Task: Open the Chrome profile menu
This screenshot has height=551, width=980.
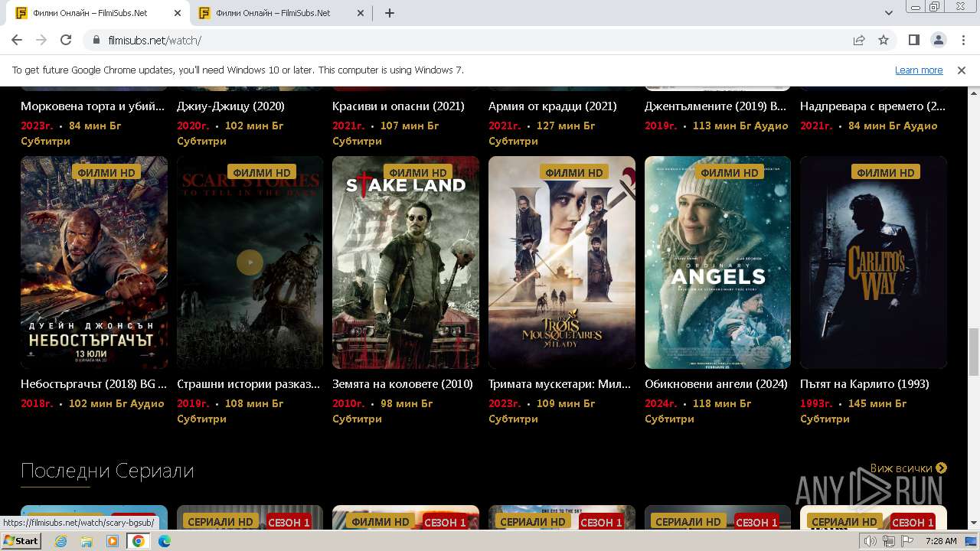Action: [x=938, y=40]
